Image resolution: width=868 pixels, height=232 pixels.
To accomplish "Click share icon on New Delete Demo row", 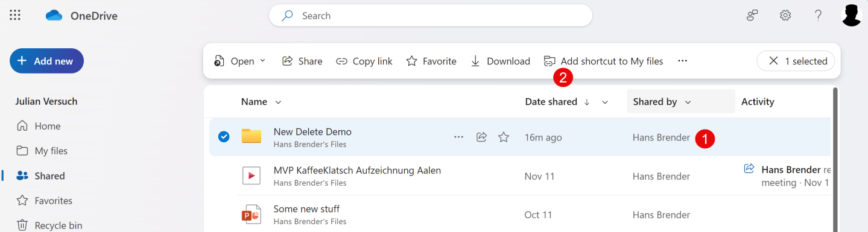I will coord(481,137).
